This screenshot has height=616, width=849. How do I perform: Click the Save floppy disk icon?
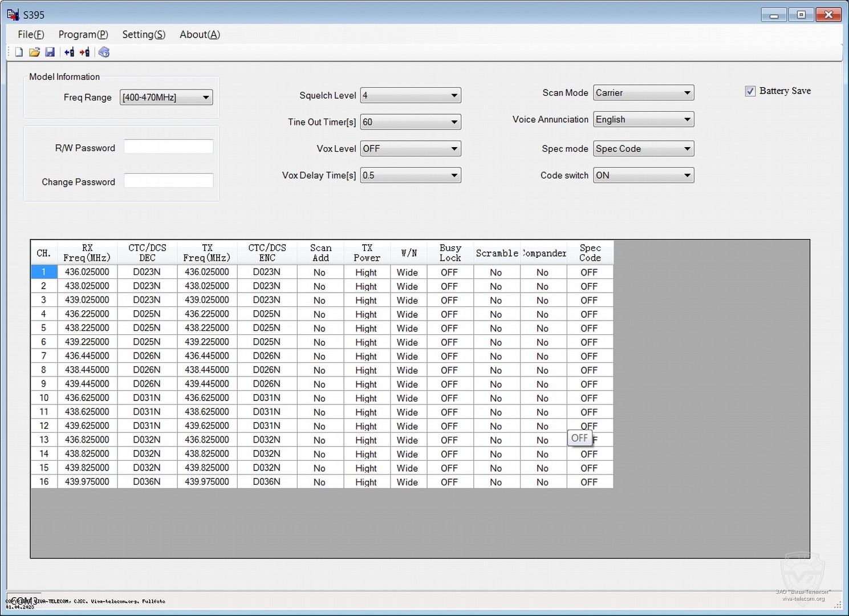[x=50, y=52]
